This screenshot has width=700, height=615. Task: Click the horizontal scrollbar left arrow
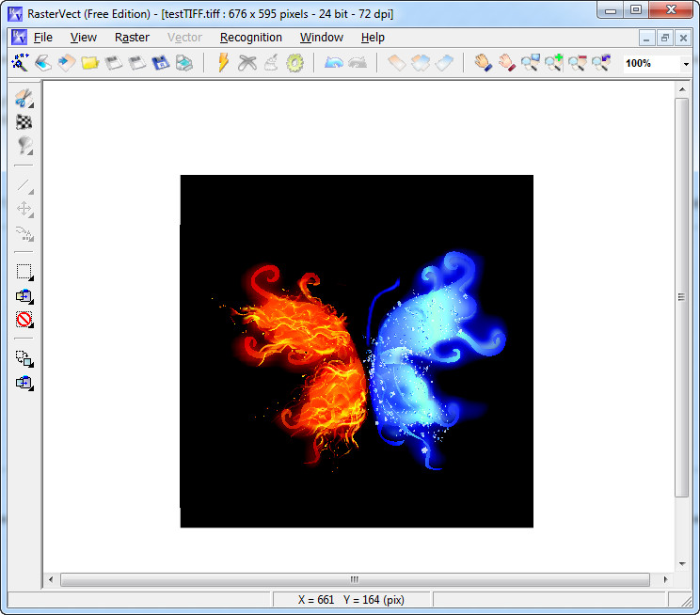click(x=51, y=579)
